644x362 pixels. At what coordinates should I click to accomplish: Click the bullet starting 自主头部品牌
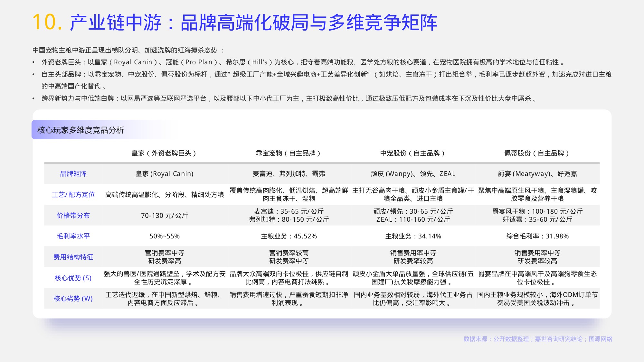click(327, 80)
